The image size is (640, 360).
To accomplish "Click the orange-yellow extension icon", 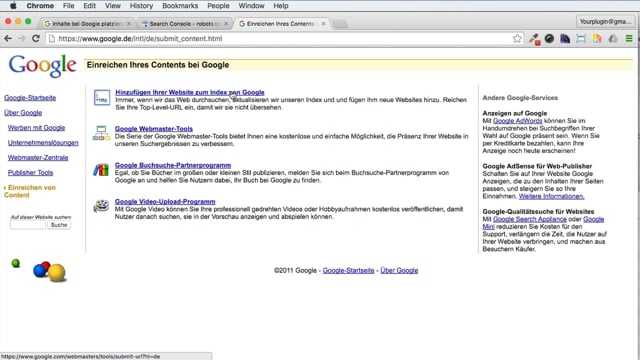I will pyautogui.click(x=597, y=39).
